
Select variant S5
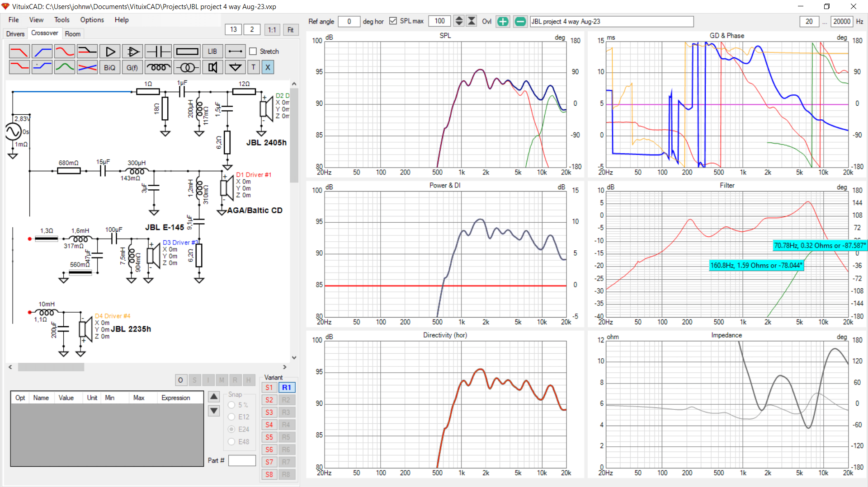pyautogui.click(x=269, y=437)
